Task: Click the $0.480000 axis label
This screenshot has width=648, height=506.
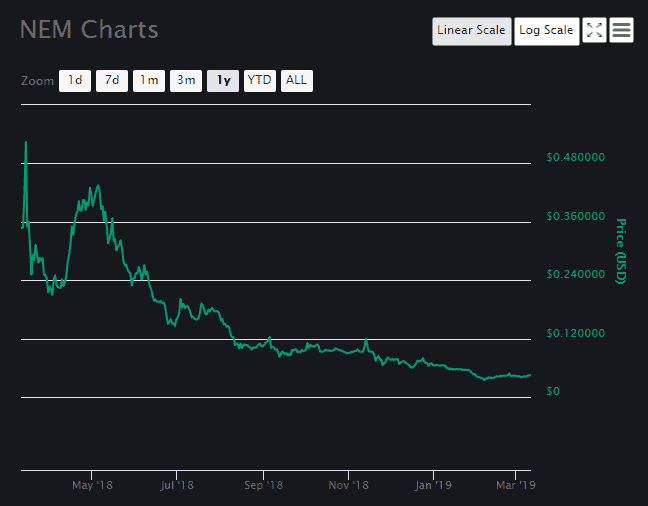Action: tap(575, 158)
